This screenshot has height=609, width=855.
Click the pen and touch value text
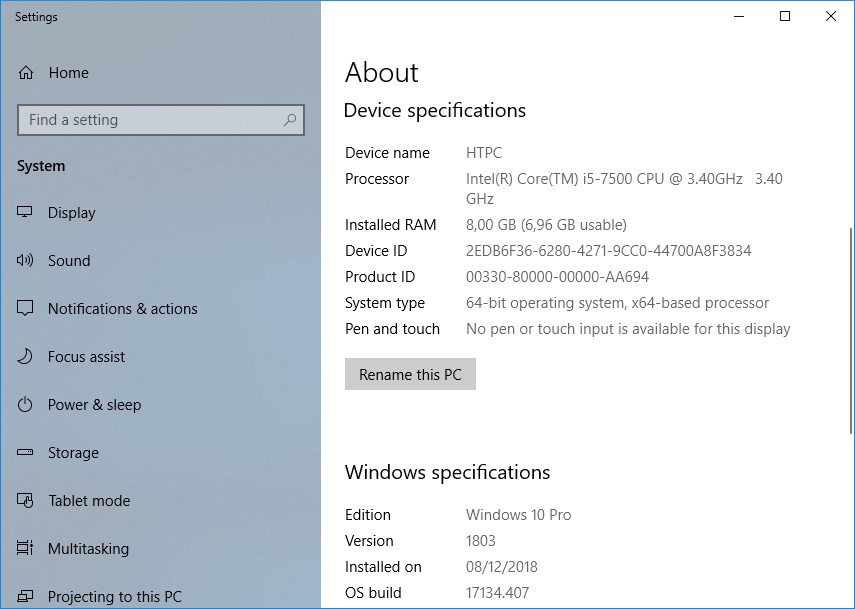coord(628,329)
